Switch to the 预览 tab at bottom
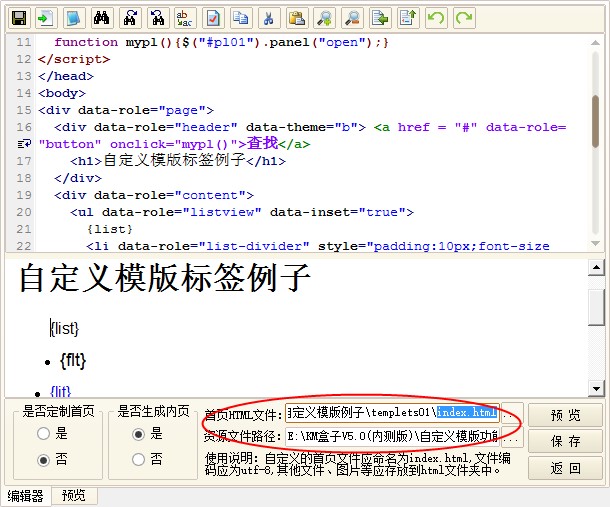 [x=74, y=496]
